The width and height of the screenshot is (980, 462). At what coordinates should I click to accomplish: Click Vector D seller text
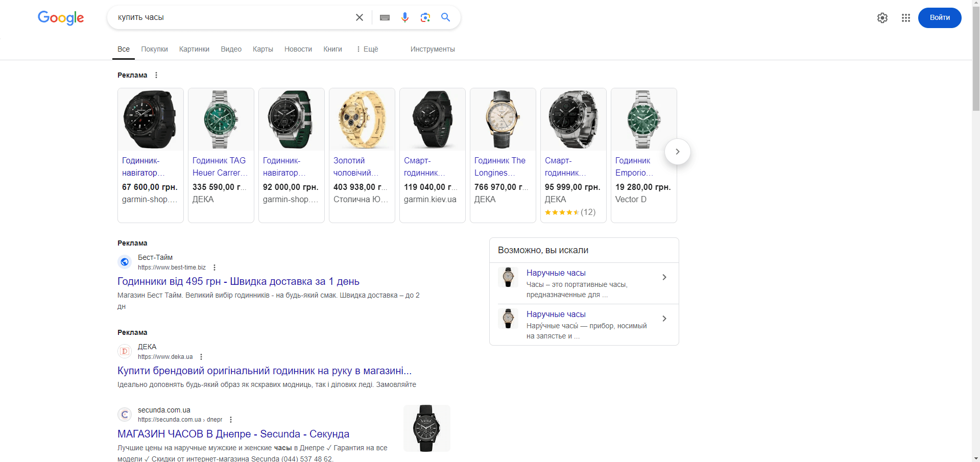631,199
